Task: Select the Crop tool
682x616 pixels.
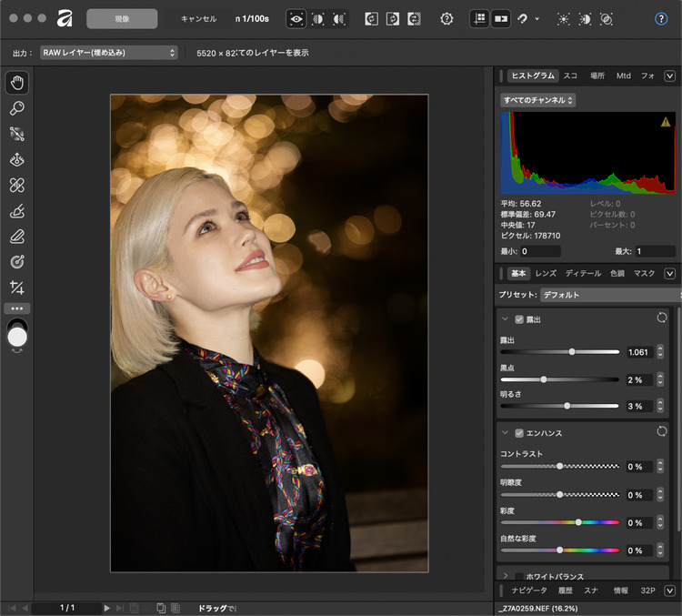Action: pyautogui.click(x=17, y=288)
